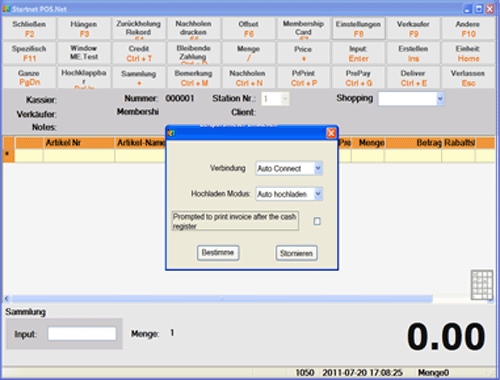Click the Window ME Test button
The image size is (500, 380).
tap(84, 53)
